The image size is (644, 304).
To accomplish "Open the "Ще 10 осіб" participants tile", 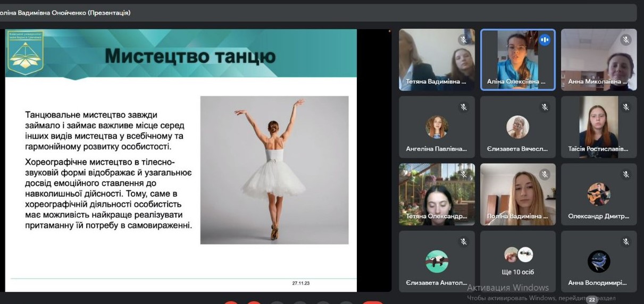I will [518, 261].
